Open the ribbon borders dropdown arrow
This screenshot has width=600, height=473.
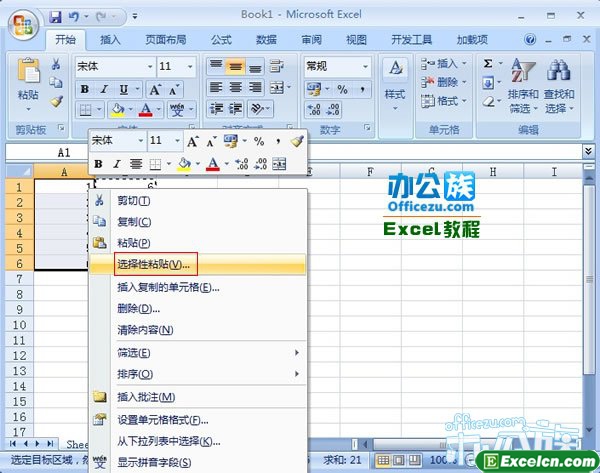[99, 110]
